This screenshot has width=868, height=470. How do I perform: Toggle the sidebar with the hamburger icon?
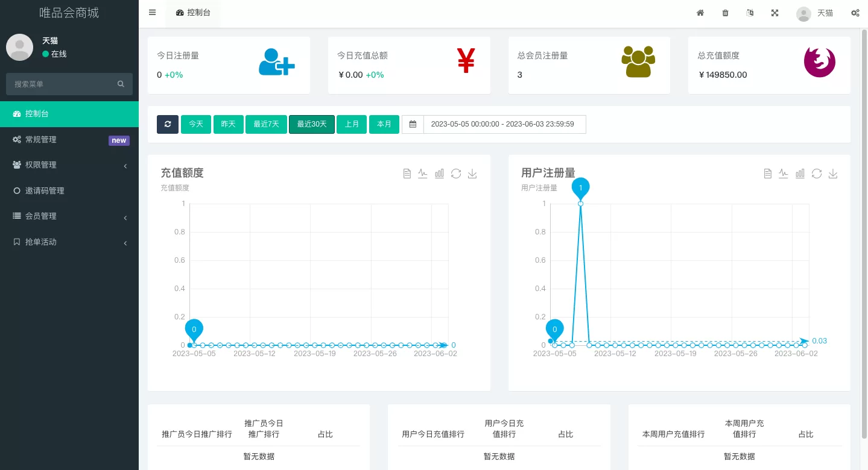click(152, 13)
